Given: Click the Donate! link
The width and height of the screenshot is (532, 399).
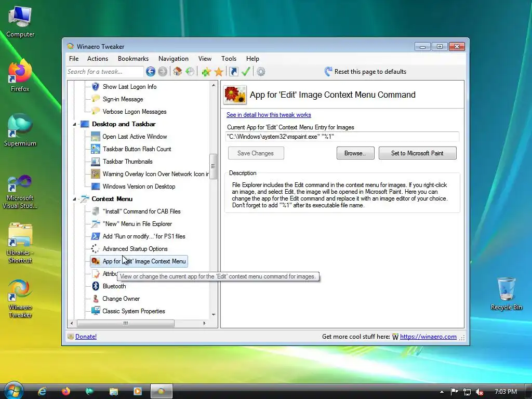Looking at the screenshot, I should pyautogui.click(x=86, y=337).
